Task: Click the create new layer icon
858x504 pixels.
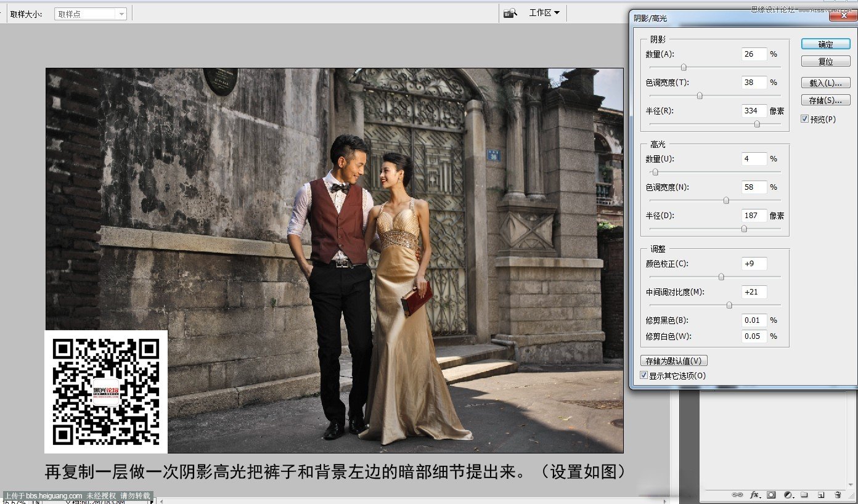Action: coord(820,495)
